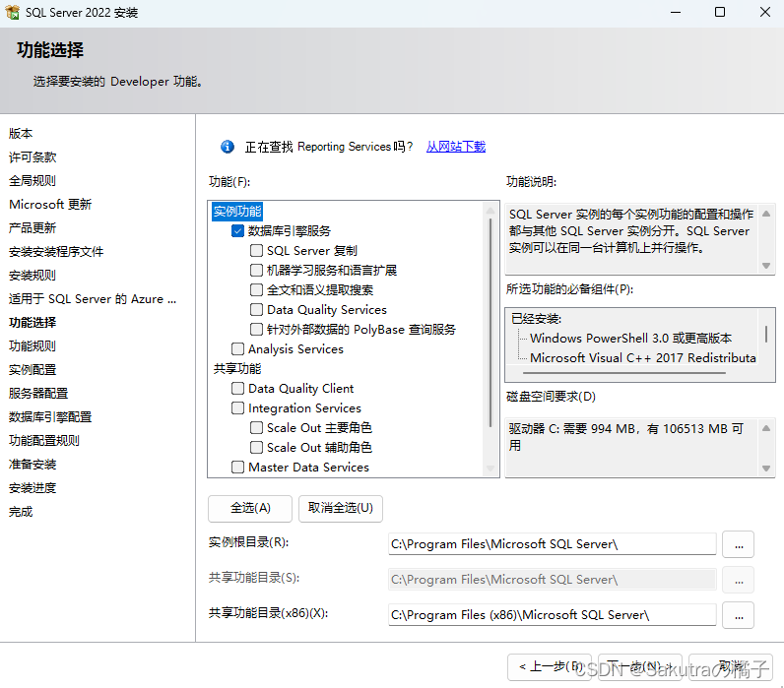Screen dimensions: 784x688
Task: Select the 共享功能 tree node
Action: click(237, 369)
